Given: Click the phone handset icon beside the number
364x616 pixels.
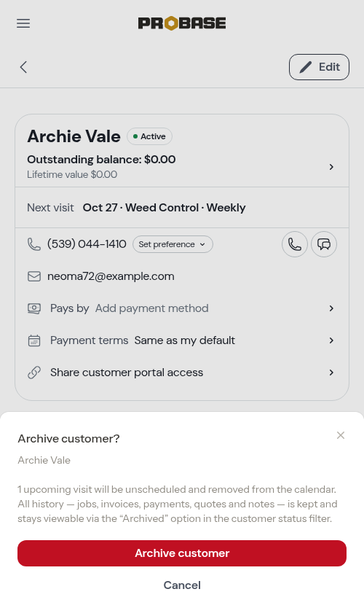Looking at the screenshot, I should pyautogui.click(x=34, y=244).
